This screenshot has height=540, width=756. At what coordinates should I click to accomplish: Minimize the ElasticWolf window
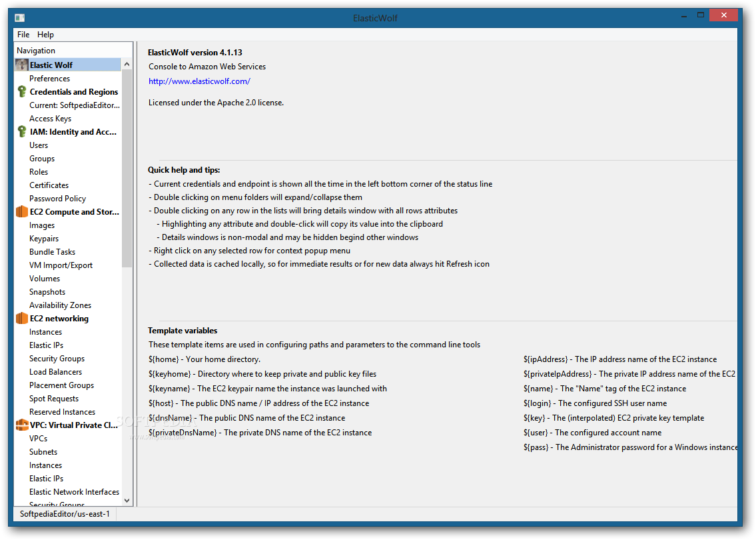[x=683, y=17]
